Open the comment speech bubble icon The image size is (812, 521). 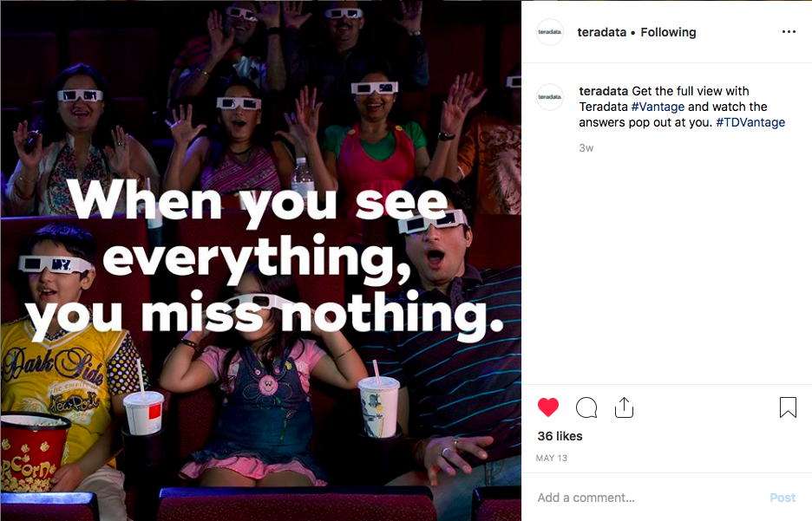pos(586,407)
